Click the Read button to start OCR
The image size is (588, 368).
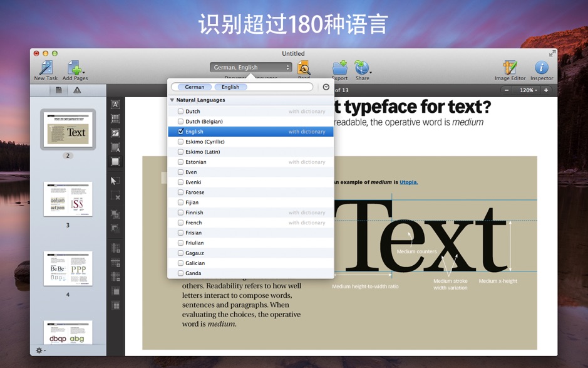click(305, 68)
